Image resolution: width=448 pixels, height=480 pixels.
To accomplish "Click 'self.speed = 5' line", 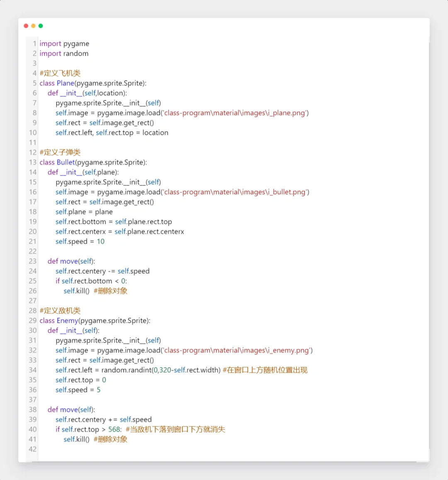I will 78,390.
